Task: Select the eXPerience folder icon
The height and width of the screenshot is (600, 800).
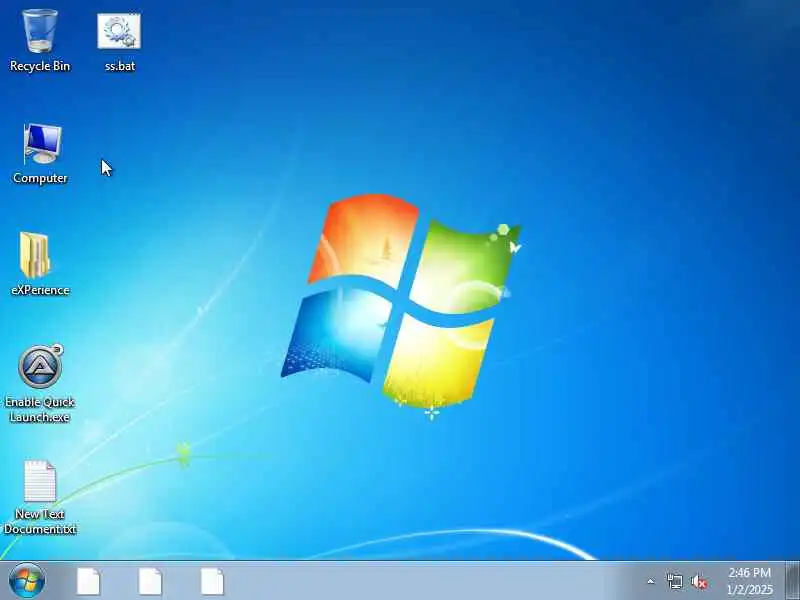Action: point(40,264)
